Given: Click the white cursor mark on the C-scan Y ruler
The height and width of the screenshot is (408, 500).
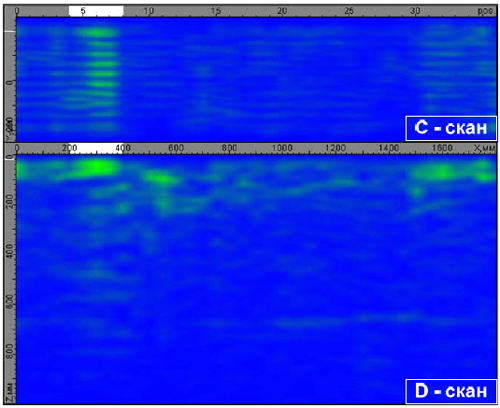Looking at the screenshot, I should click(x=10, y=32).
